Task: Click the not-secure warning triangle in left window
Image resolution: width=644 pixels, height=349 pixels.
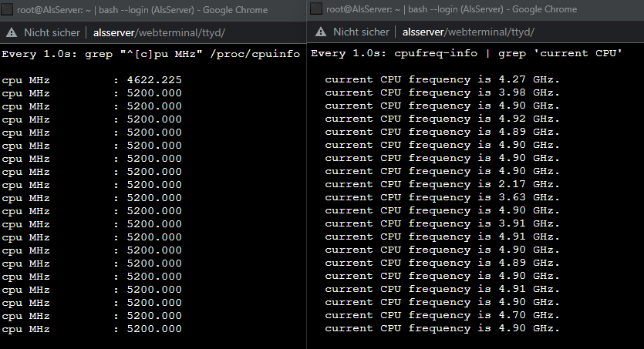Action: (12, 33)
